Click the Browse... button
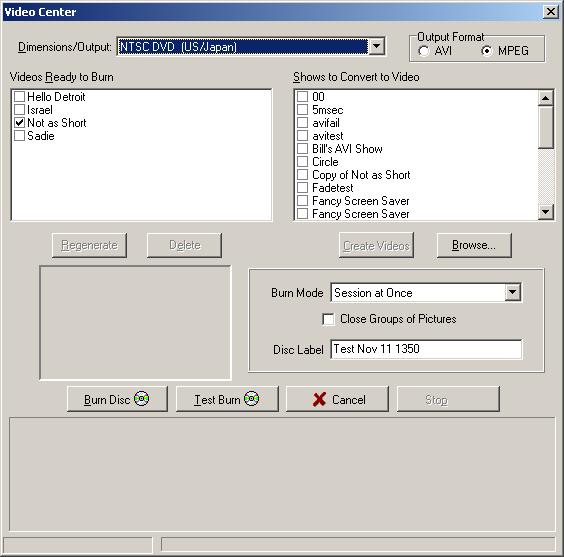This screenshot has height=557, width=564. coord(474,245)
